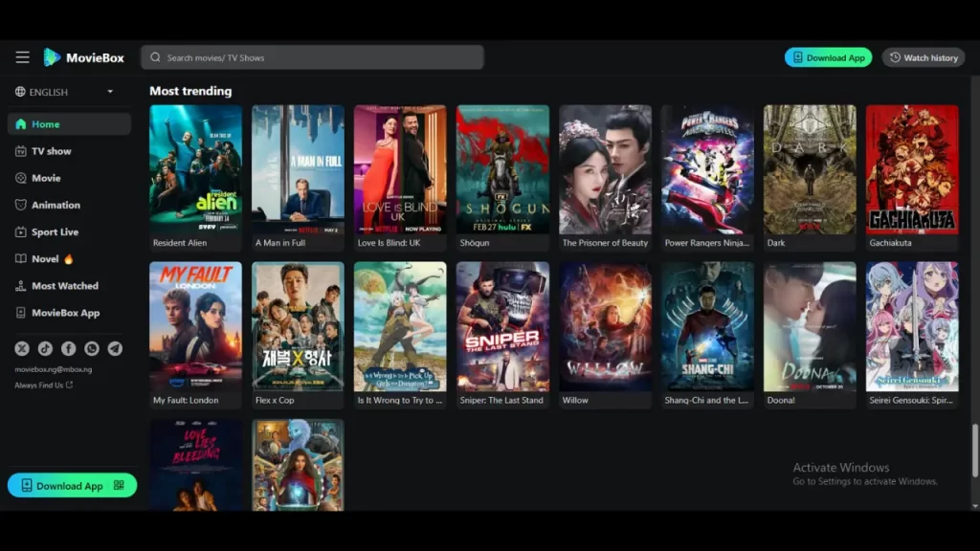Click the TV show icon in sidebar
Viewport: 980px width, 551px height.
click(21, 151)
